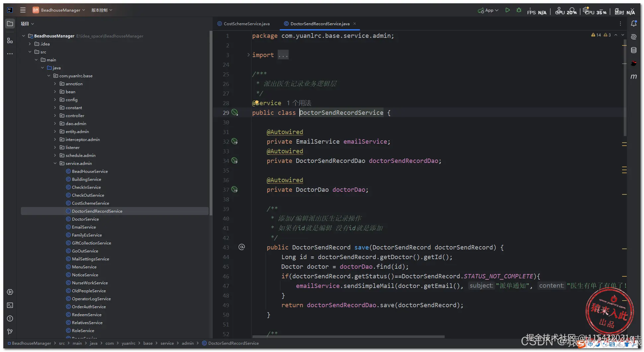Open the AI Assistant swirl tool window
644x352 pixels.
pyautogui.click(x=633, y=37)
